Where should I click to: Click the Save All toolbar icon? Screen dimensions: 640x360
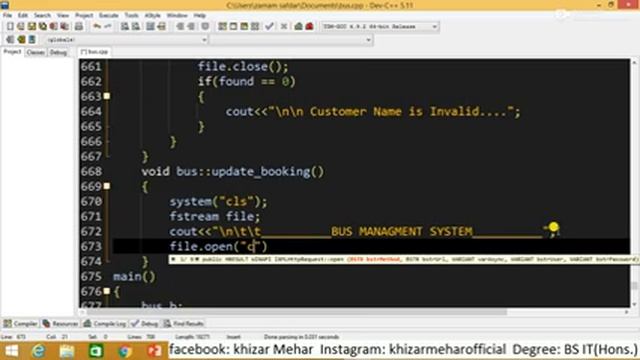pyautogui.click(x=42, y=27)
